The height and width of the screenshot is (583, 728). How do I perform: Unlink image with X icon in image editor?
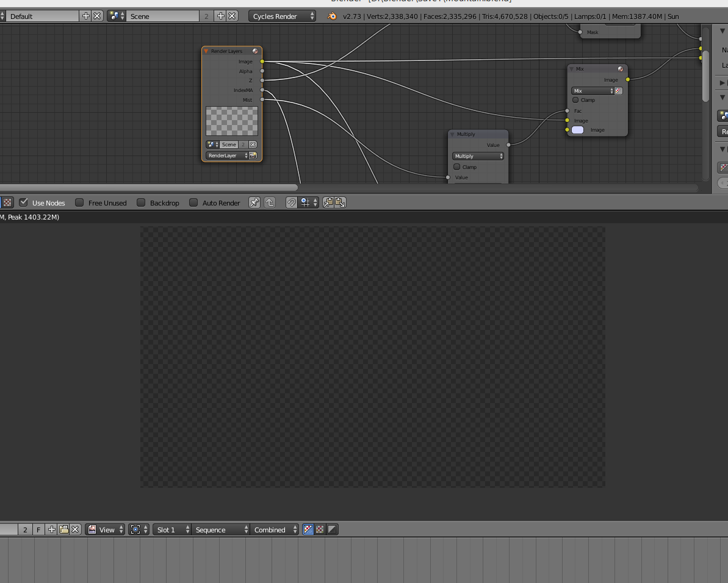tap(75, 530)
